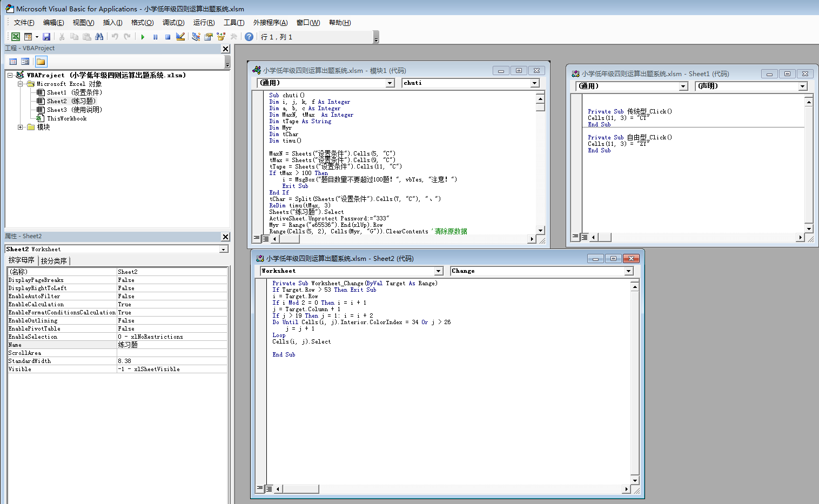Click the down scroll arrow in Sheet2 code window
Screen dimensions: 819x504
coord(635,480)
